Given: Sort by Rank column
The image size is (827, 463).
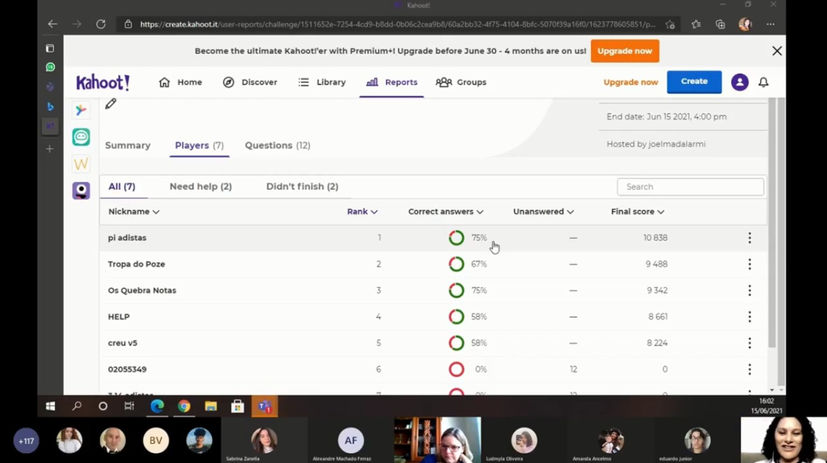Looking at the screenshot, I should [x=362, y=211].
